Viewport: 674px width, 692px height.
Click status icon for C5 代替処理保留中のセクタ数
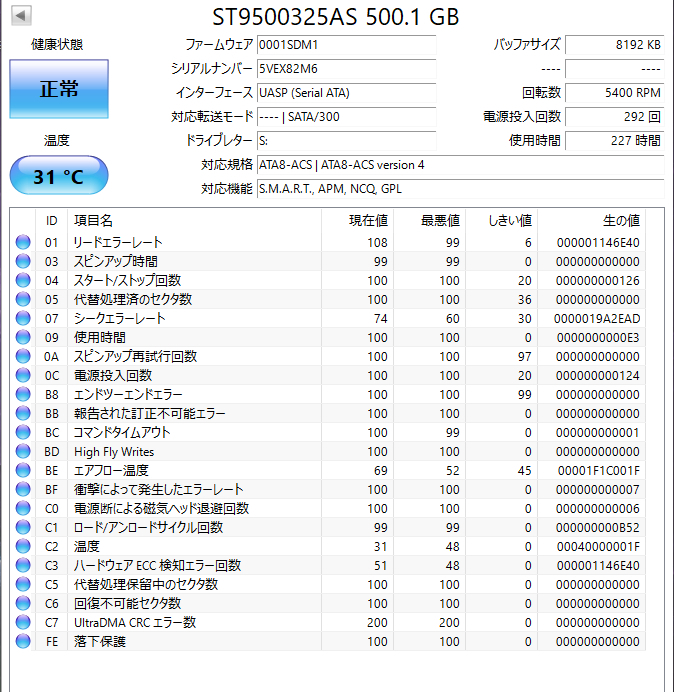click(x=23, y=584)
